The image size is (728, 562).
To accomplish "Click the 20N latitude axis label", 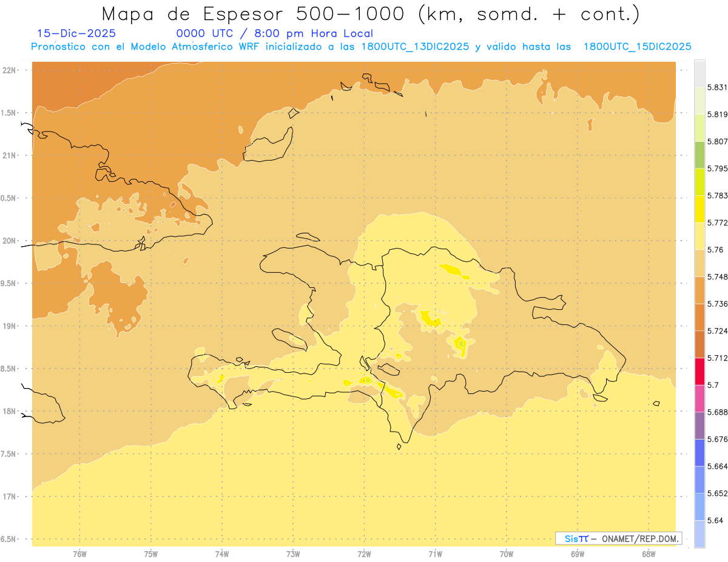I will coord(10,241).
